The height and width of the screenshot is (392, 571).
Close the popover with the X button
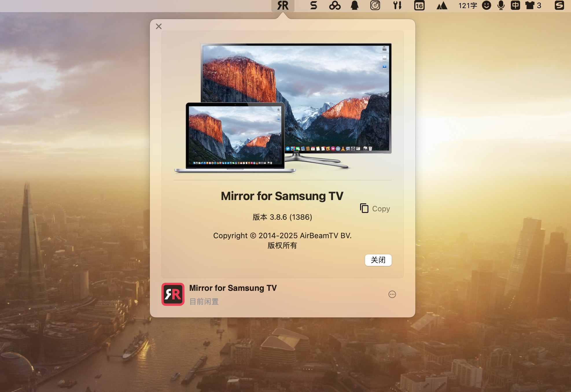pos(159,26)
